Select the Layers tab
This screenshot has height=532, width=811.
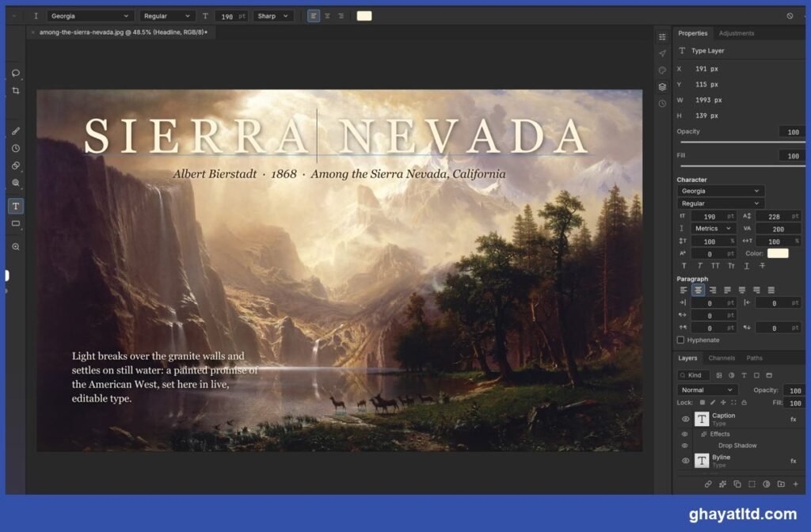tap(687, 358)
